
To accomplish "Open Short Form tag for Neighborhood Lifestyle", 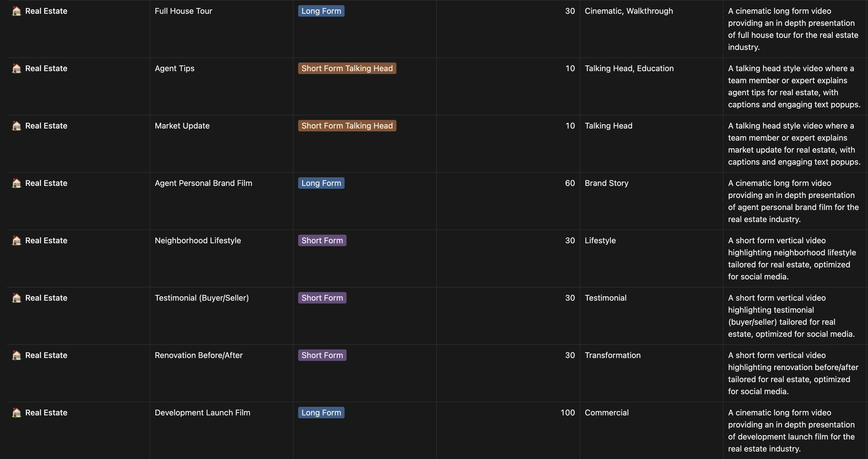I will click(322, 240).
